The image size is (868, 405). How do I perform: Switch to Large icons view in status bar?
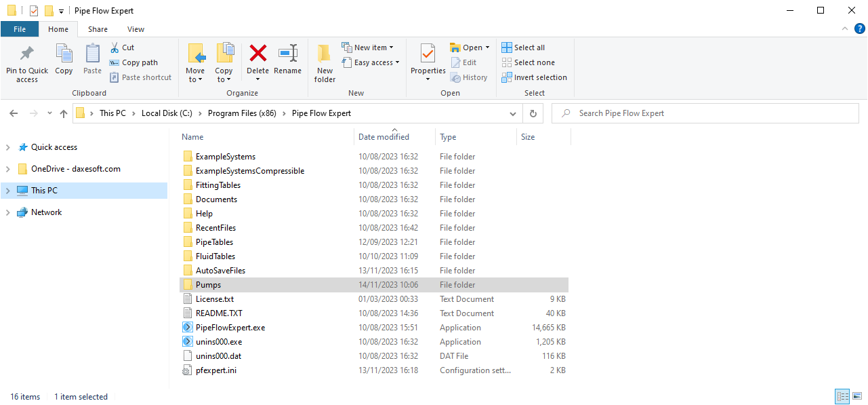tap(857, 397)
